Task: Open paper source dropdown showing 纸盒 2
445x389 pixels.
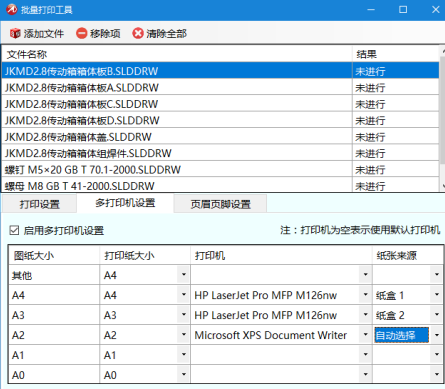Action: pyautogui.click(x=436, y=315)
